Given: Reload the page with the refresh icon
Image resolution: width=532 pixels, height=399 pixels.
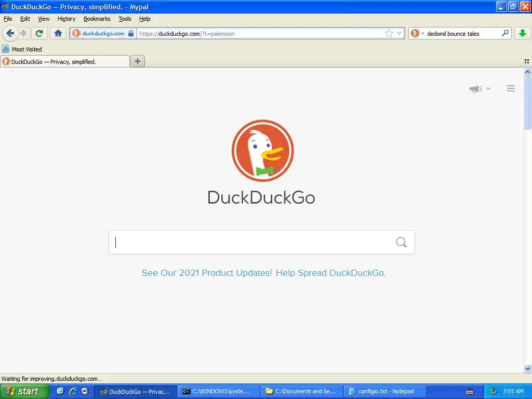Looking at the screenshot, I should click(x=39, y=33).
